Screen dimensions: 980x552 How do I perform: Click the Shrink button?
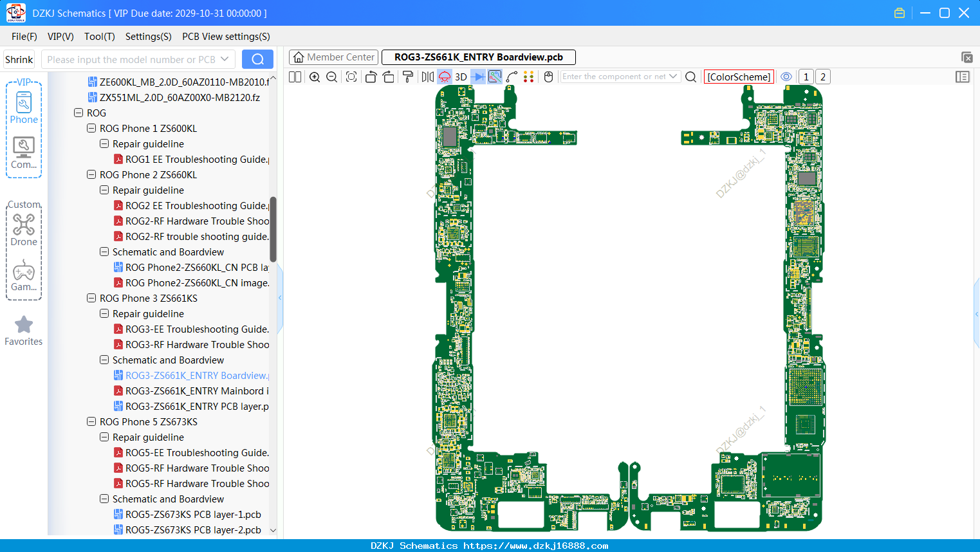click(19, 59)
